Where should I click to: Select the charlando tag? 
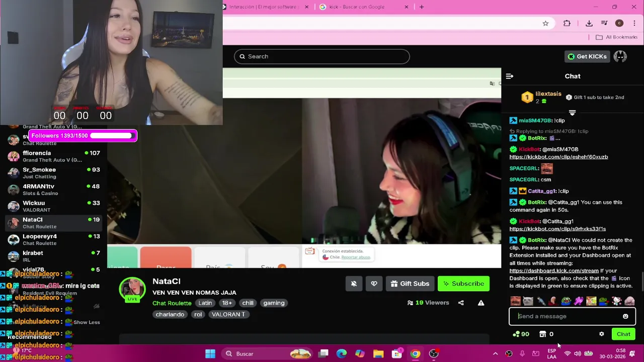pyautogui.click(x=170, y=314)
